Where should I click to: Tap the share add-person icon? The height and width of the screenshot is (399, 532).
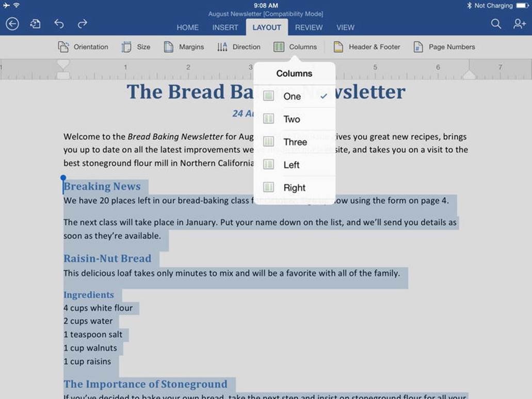click(x=520, y=24)
